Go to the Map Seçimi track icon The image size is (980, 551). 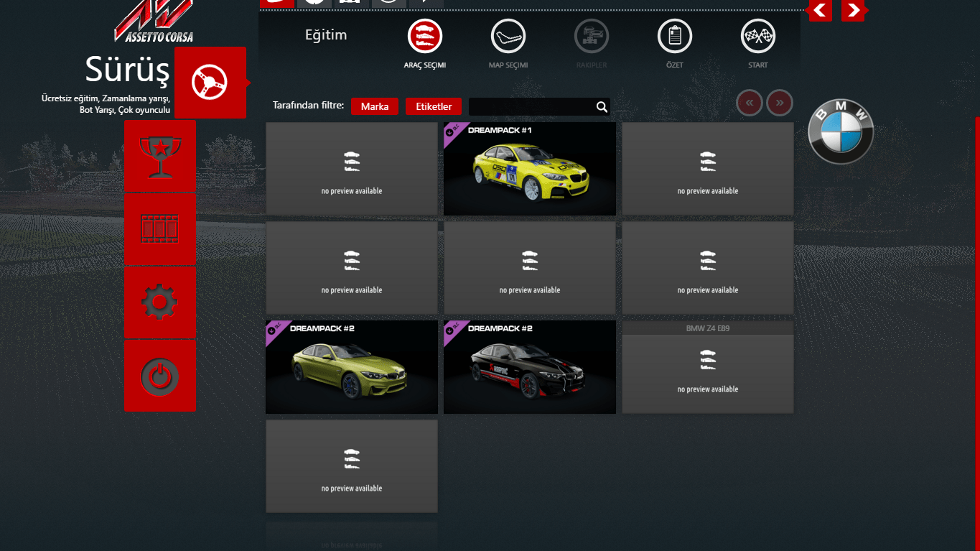click(508, 36)
